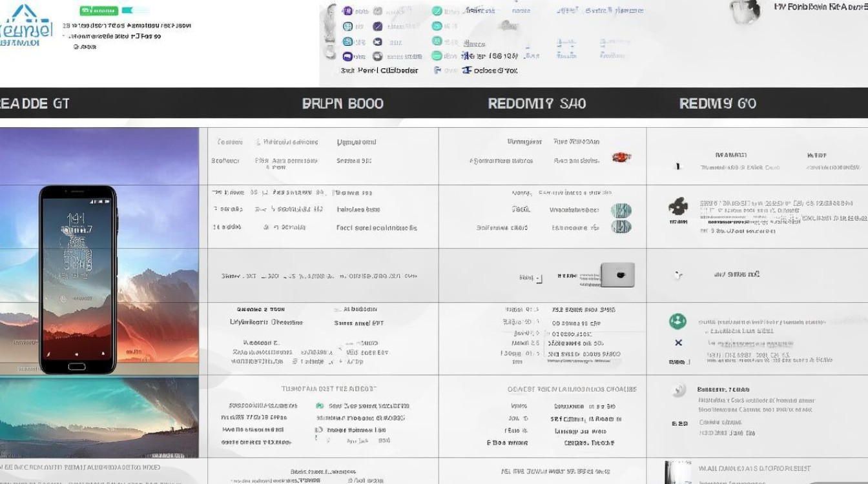Click the green circular people icon

[x=677, y=321]
